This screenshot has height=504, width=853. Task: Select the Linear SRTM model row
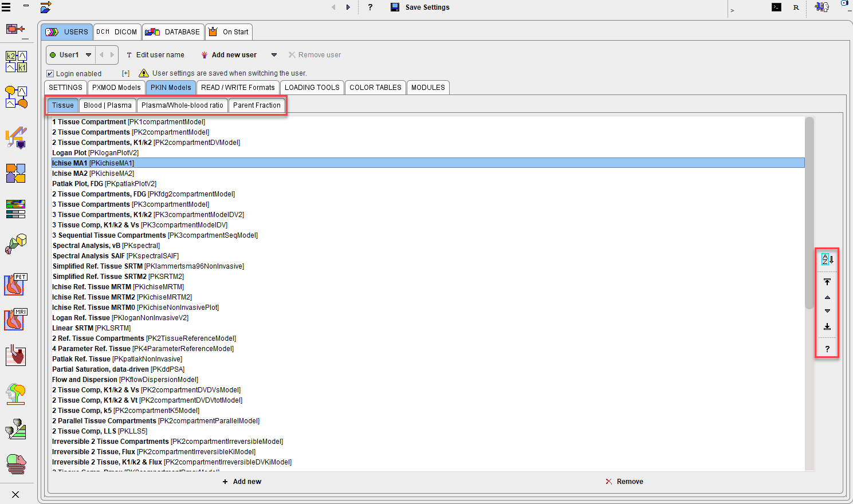click(428, 328)
